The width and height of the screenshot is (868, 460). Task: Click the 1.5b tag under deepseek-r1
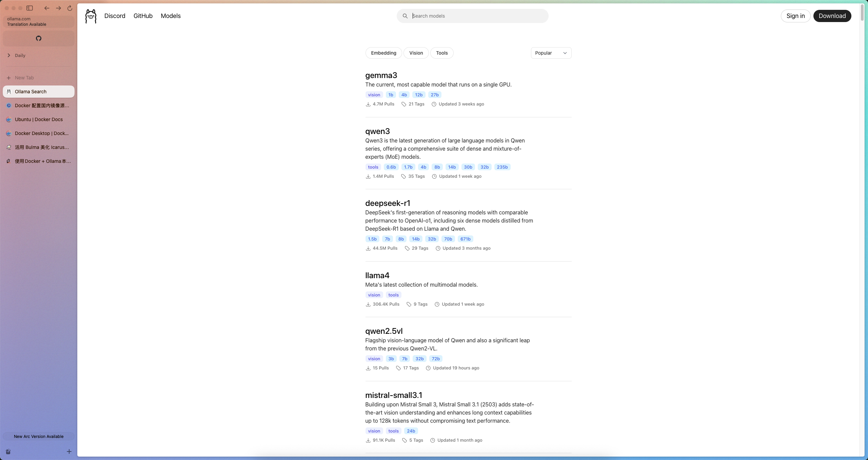(x=372, y=239)
